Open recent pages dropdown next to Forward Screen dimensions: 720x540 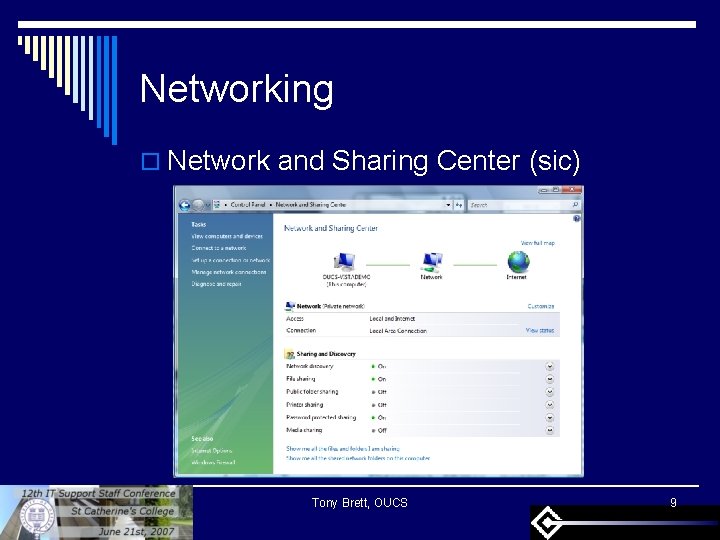pyautogui.click(x=208, y=205)
